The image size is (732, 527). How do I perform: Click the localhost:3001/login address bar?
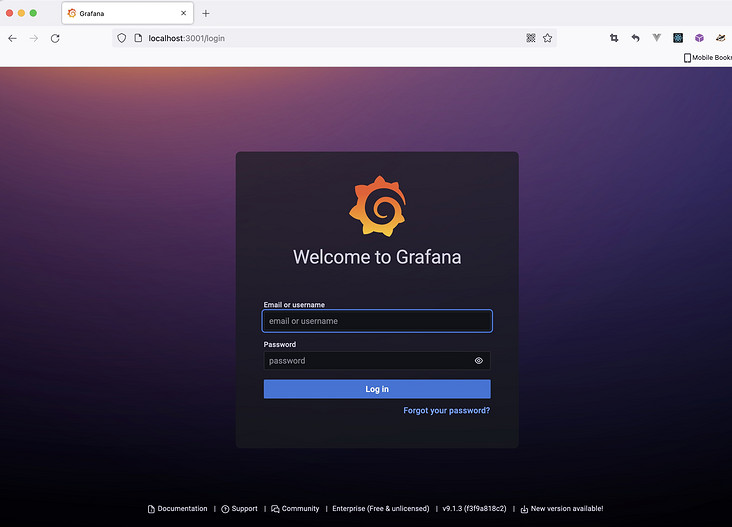[334, 38]
